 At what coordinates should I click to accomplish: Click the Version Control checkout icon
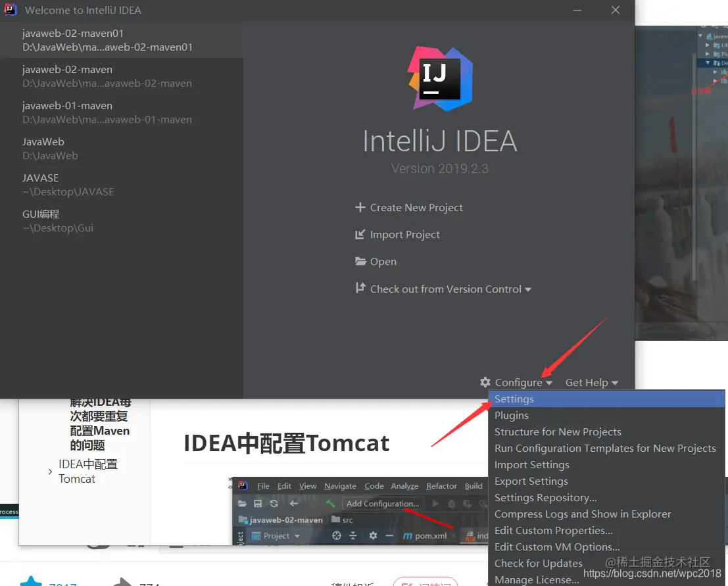[360, 288]
